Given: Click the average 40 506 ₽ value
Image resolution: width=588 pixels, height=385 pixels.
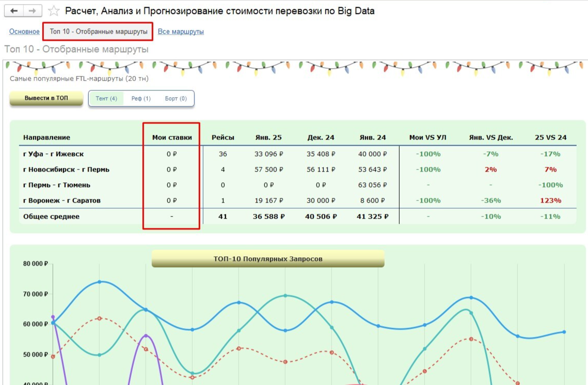Looking at the screenshot, I should pyautogui.click(x=321, y=217).
